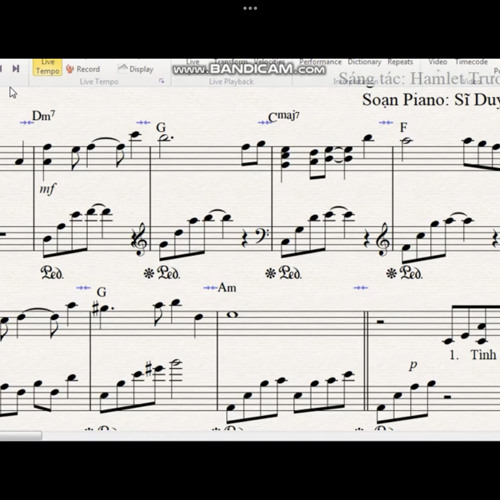
Task: Select the whole rest above the p dynamic
Action: click(x=380, y=322)
